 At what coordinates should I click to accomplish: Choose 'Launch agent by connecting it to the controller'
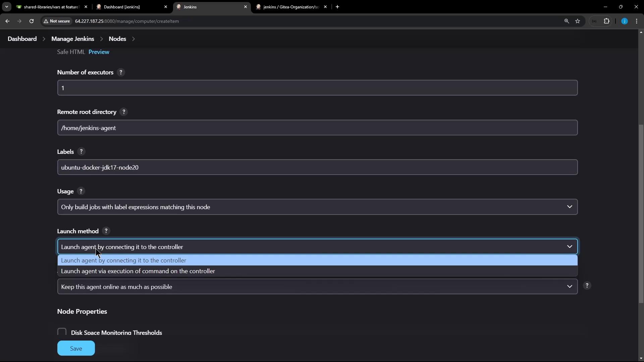click(123, 260)
